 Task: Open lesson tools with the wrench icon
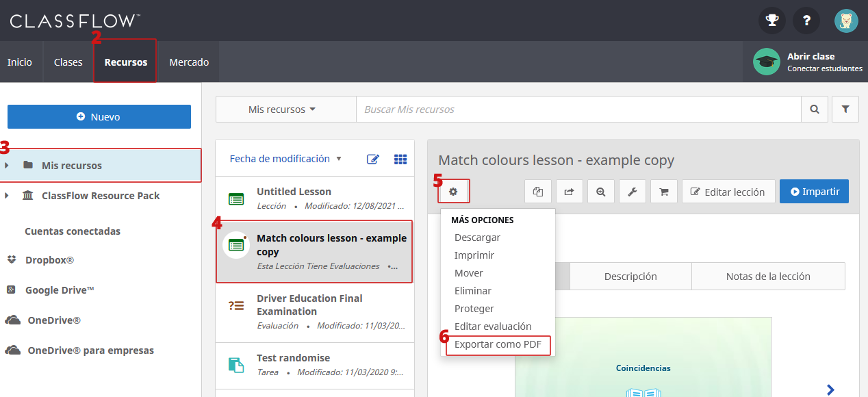coord(632,192)
